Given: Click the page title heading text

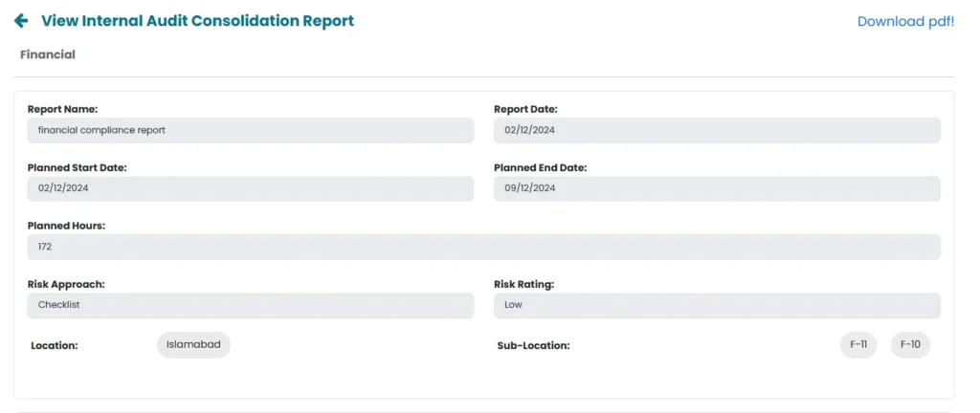Looking at the screenshot, I should 197,21.
